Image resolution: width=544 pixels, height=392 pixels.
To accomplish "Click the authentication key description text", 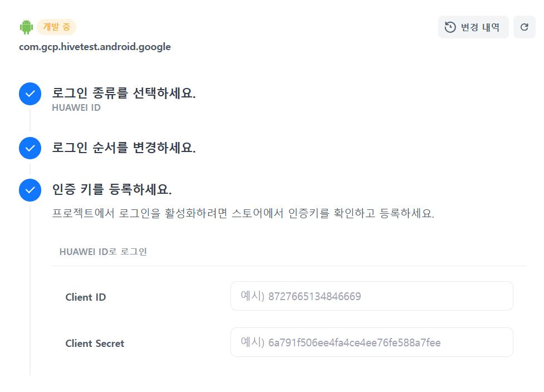I will pos(242,214).
